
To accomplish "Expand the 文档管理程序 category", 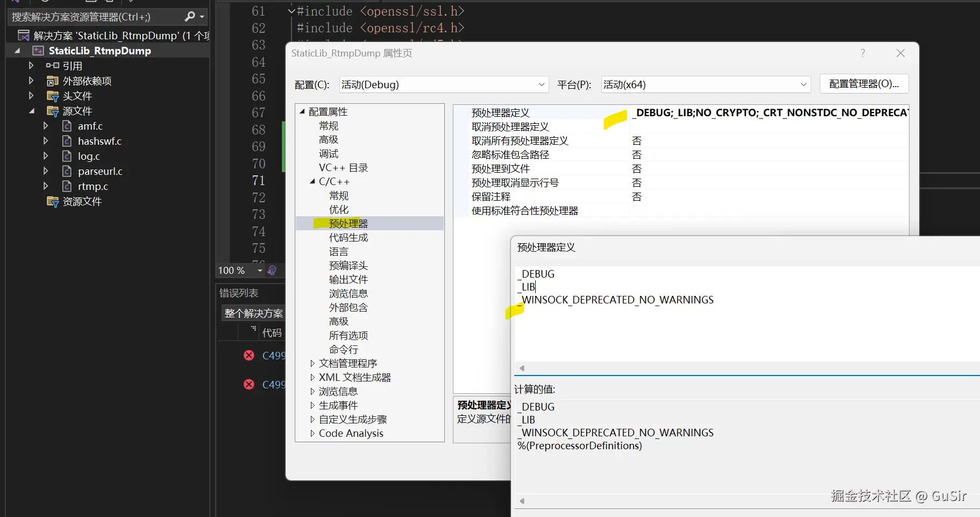I will (x=313, y=364).
